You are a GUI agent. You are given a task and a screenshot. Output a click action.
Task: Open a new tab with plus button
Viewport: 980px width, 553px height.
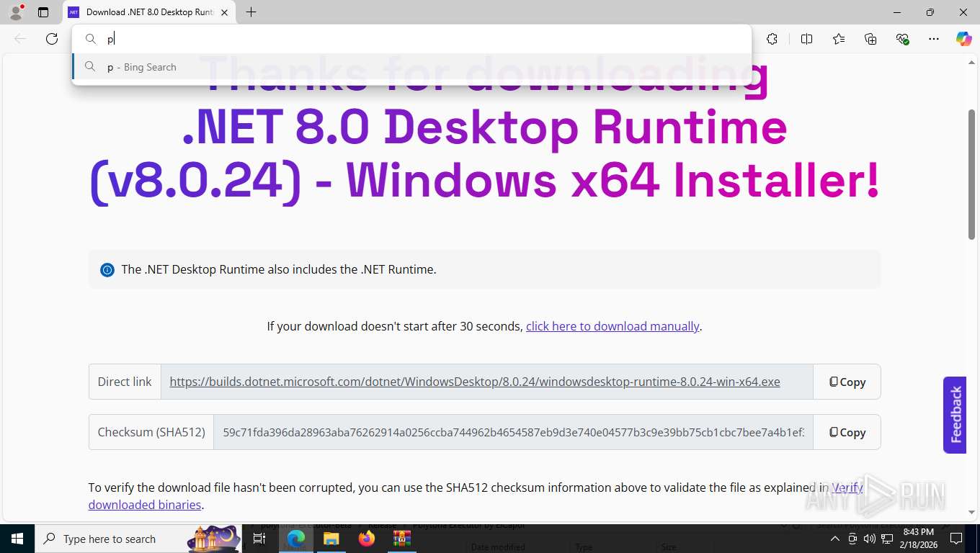click(x=251, y=12)
